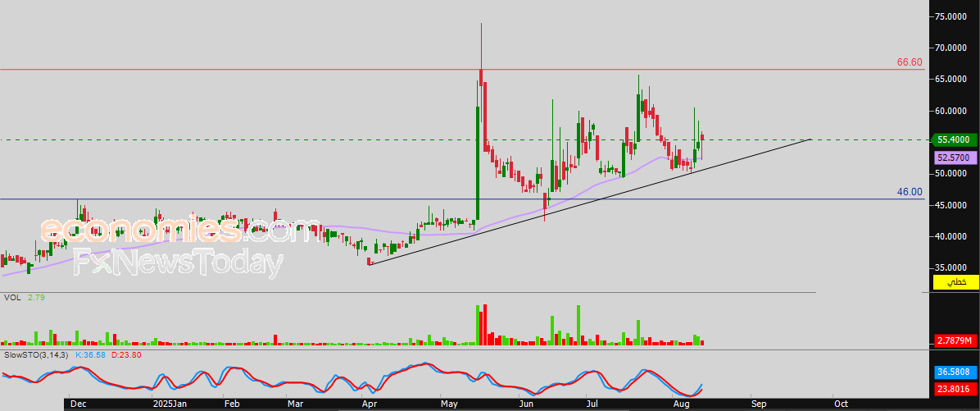
Task: Click the VOL indicator label
Action: pos(11,298)
